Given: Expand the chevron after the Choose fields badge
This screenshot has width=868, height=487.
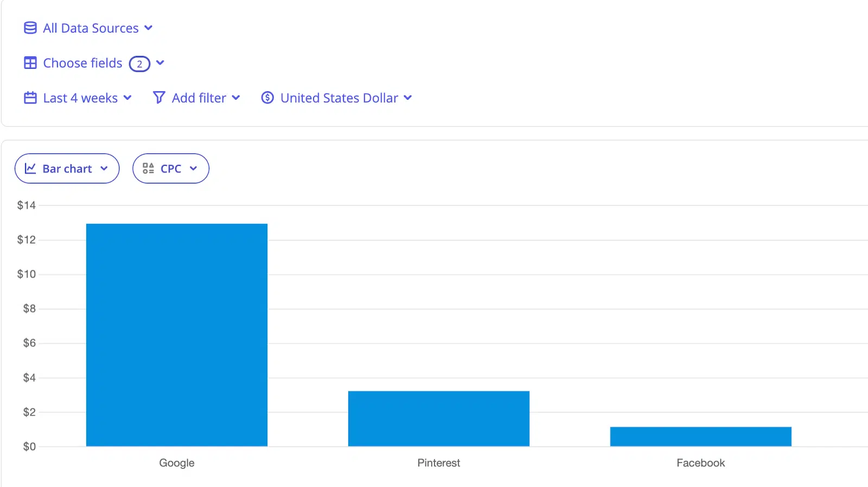Looking at the screenshot, I should 160,63.
